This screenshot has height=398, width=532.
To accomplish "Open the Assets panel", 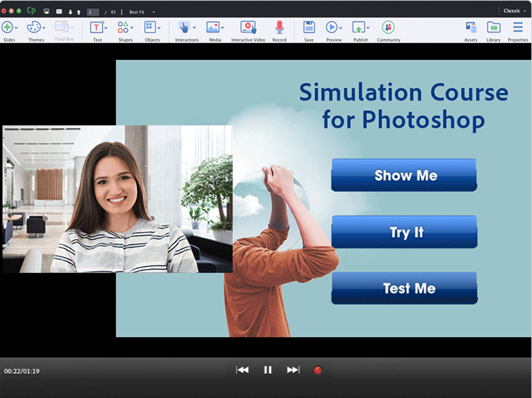I will (x=471, y=27).
